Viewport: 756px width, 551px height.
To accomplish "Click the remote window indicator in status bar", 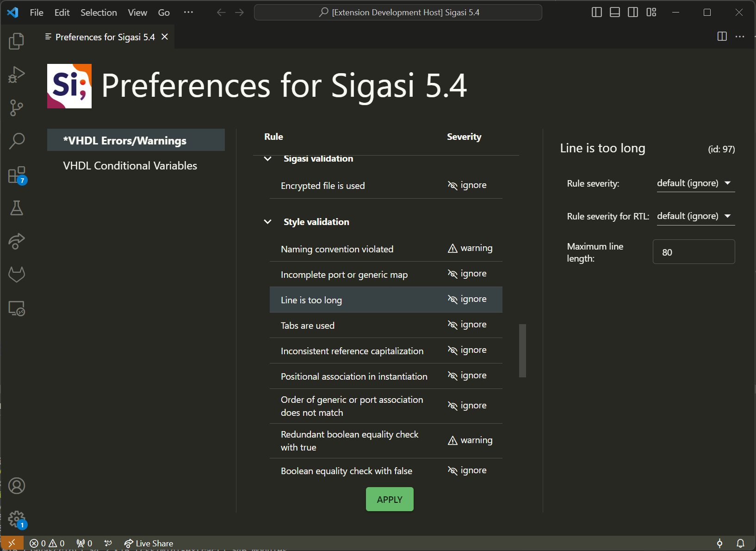I will click(12, 543).
